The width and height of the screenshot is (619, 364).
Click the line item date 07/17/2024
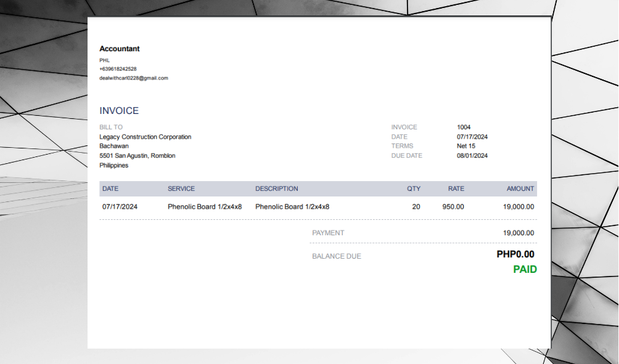pyautogui.click(x=120, y=207)
